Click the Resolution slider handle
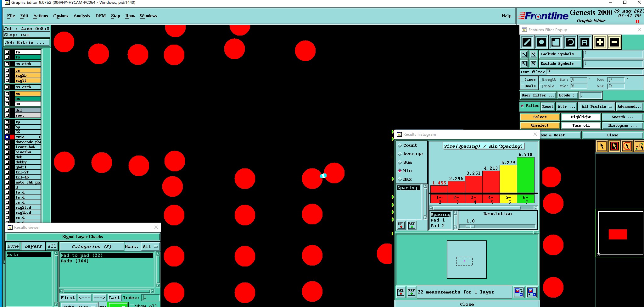Image resolution: width=644 pixels, height=307 pixels. tap(470, 227)
